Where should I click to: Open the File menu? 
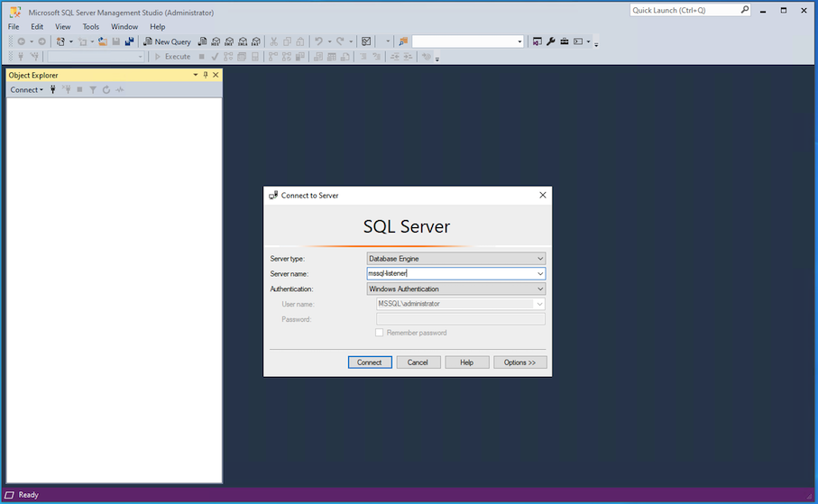(14, 27)
